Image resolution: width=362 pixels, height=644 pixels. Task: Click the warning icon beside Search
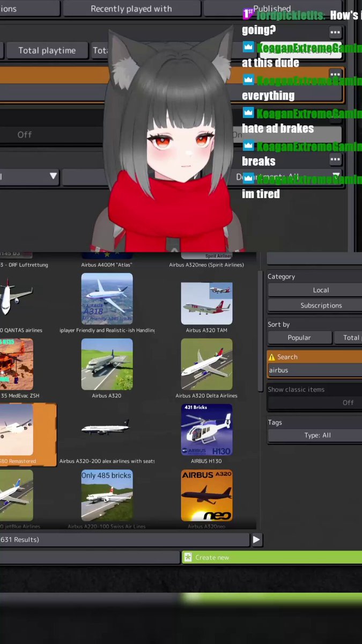(x=271, y=357)
